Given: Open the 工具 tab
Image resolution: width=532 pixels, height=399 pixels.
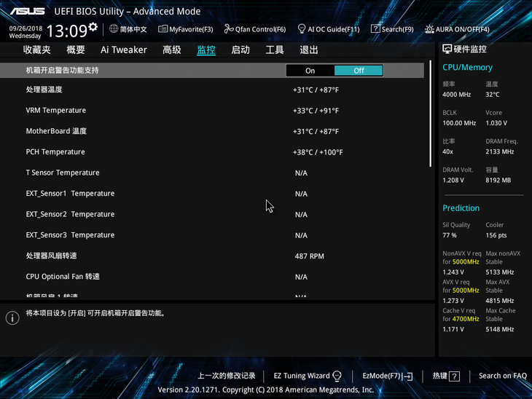Looking at the screenshot, I should pos(275,50).
